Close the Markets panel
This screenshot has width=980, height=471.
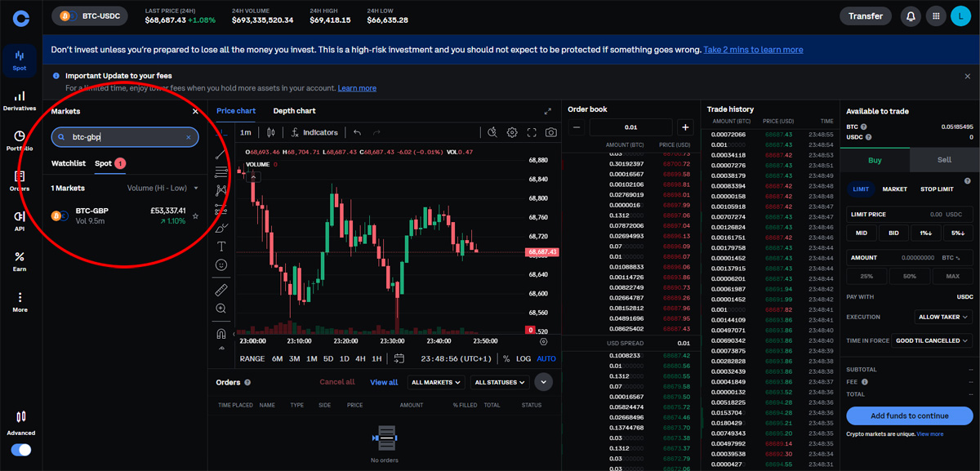coord(195,111)
